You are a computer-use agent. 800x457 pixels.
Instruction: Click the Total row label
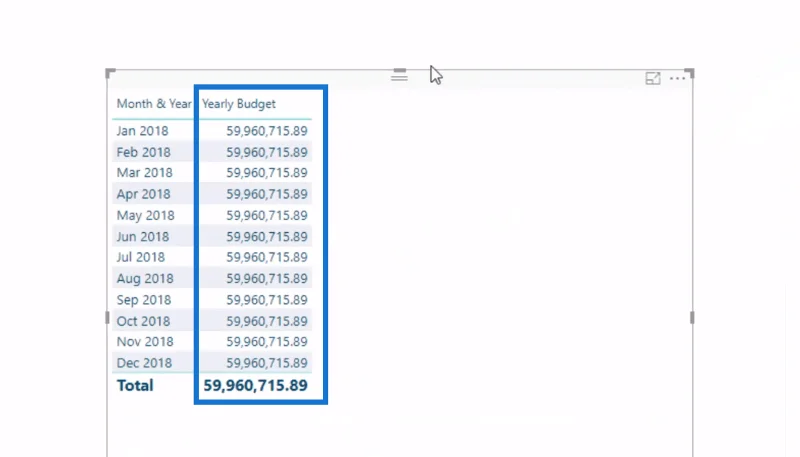pyautogui.click(x=135, y=386)
